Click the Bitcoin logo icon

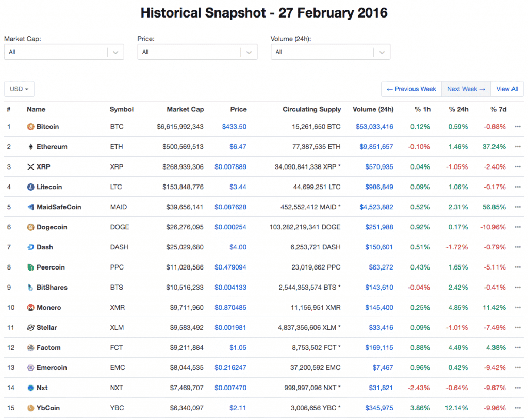31,127
